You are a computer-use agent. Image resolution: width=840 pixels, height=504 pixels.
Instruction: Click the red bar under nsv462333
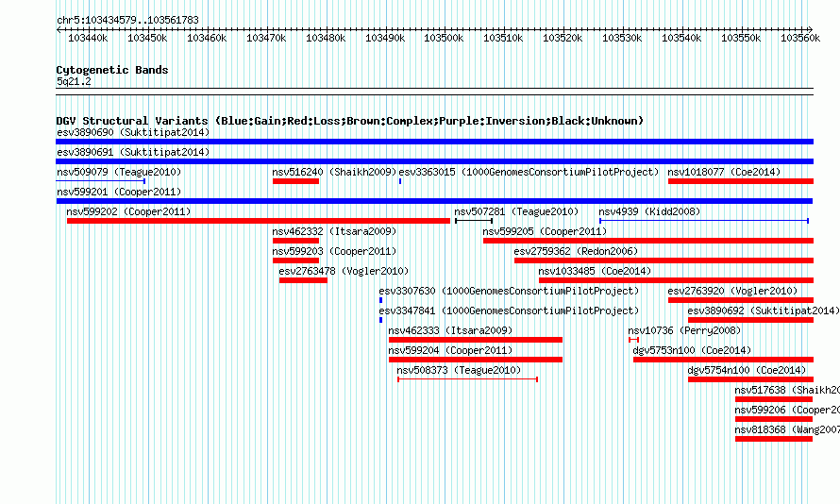click(x=476, y=340)
